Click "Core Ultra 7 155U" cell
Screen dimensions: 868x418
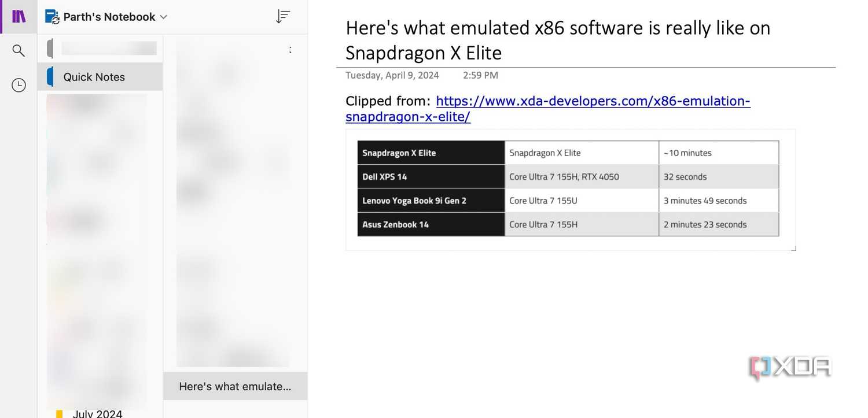pyautogui.click(x=582, y=201)
